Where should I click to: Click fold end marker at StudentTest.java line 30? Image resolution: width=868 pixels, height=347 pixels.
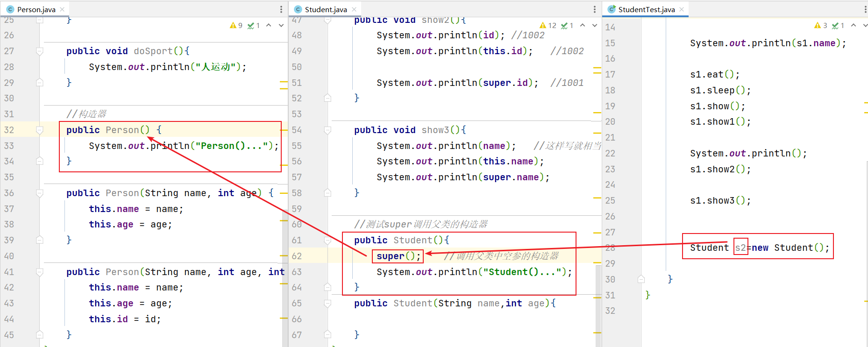(641, 279)
